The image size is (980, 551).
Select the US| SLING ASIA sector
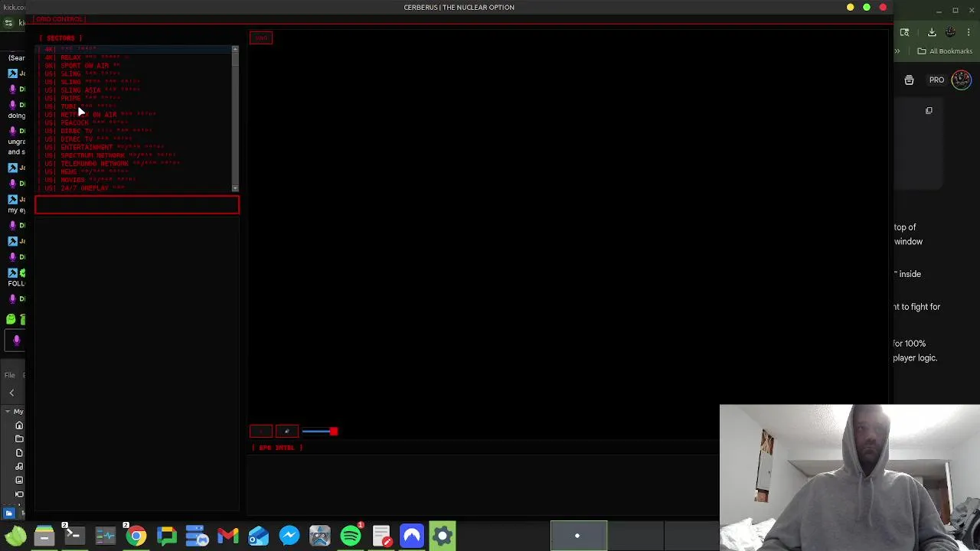pos(134,90)
